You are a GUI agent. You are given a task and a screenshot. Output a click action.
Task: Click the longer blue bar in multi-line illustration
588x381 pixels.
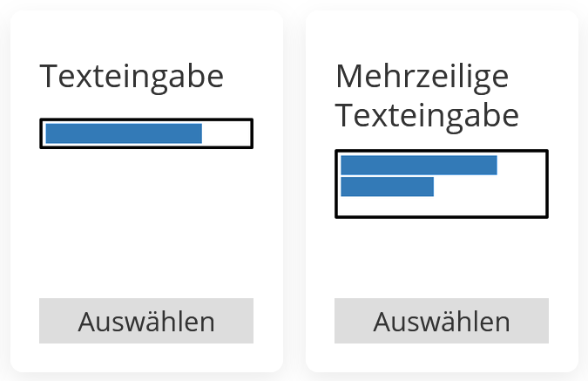tap(419, 166)
